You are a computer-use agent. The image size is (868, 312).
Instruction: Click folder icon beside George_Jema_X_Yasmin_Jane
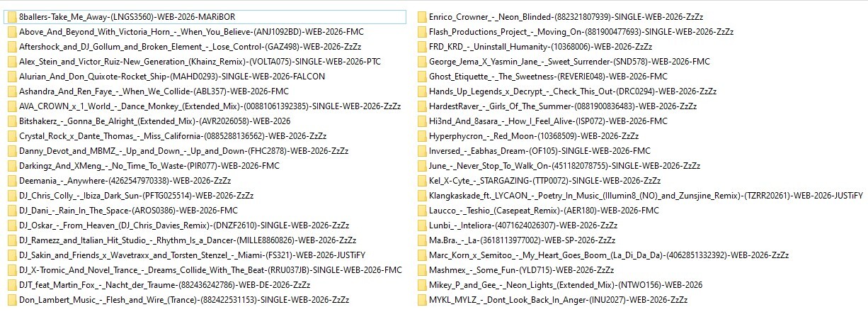(x=421, y=62)
